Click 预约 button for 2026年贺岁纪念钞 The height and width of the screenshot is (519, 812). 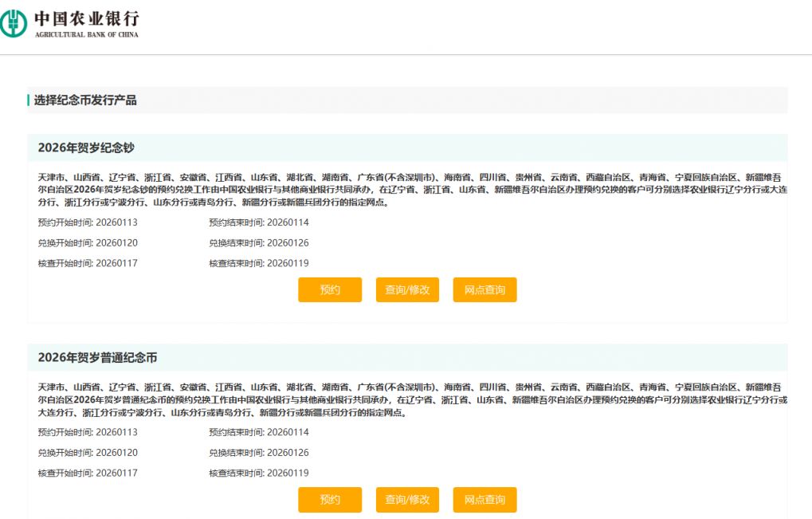tap(330, 289)
